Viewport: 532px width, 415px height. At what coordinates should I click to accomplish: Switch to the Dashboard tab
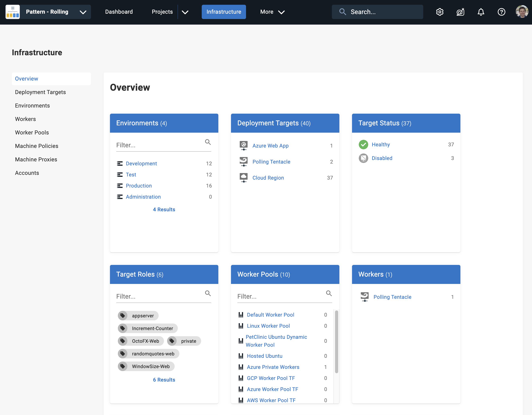click(x=119, y=12)
